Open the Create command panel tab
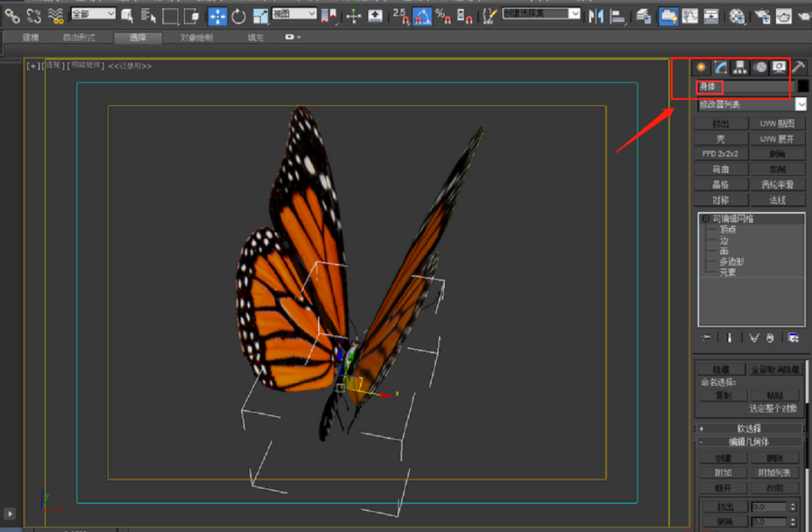This screenshot has width=812, height=532. [x=701, y=68]
